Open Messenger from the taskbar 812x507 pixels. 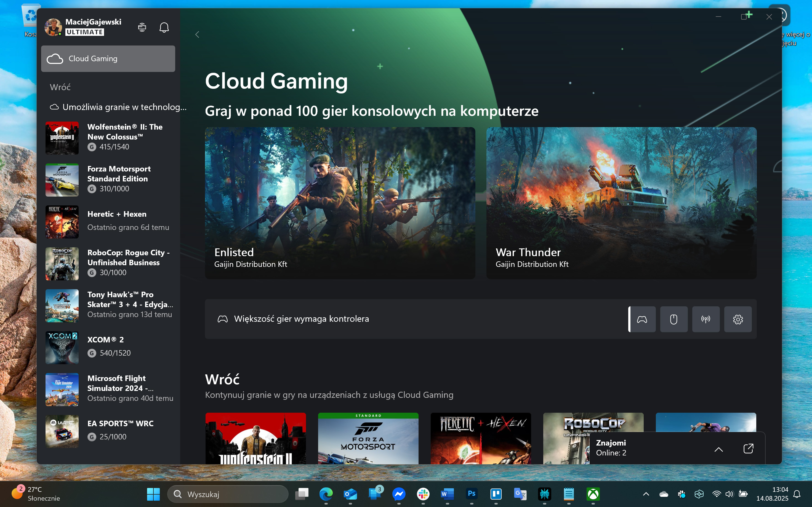[x=399, y=494]
